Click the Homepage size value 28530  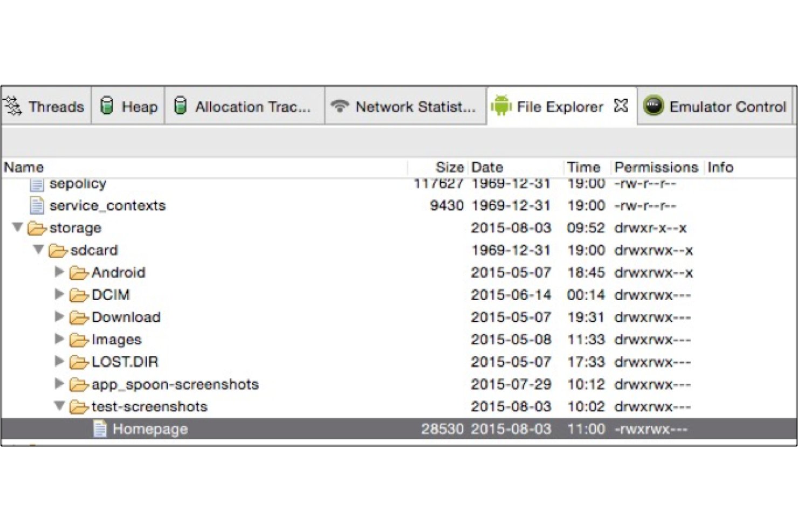click(x=442, y=429)
